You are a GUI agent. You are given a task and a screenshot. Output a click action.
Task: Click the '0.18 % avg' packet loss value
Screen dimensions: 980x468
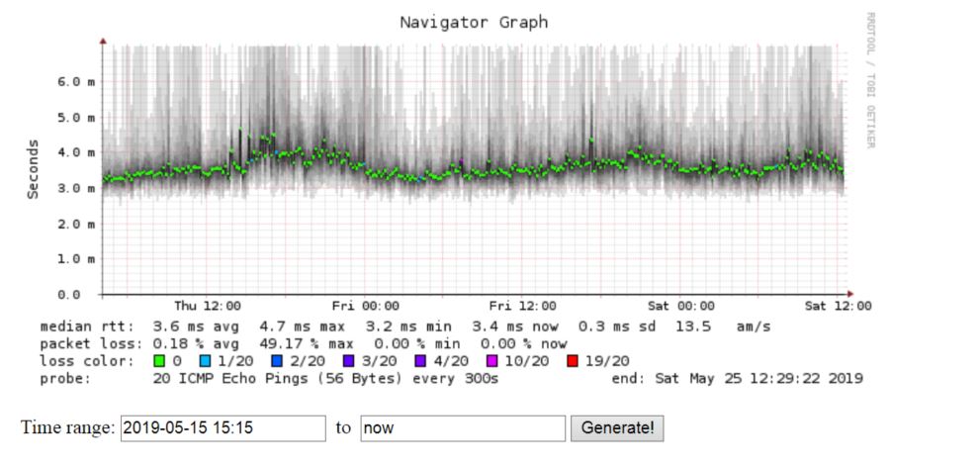[196, 344]
